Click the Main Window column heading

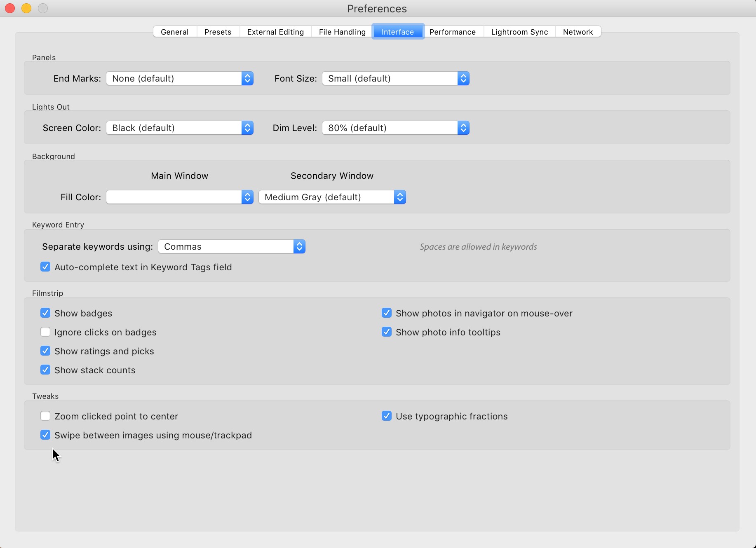point(180,176)
